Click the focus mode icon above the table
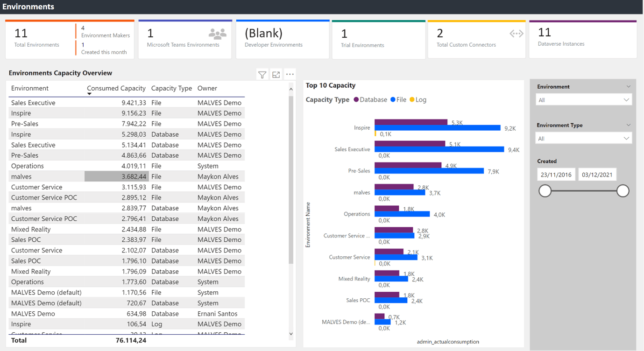 tap(276, 75)
